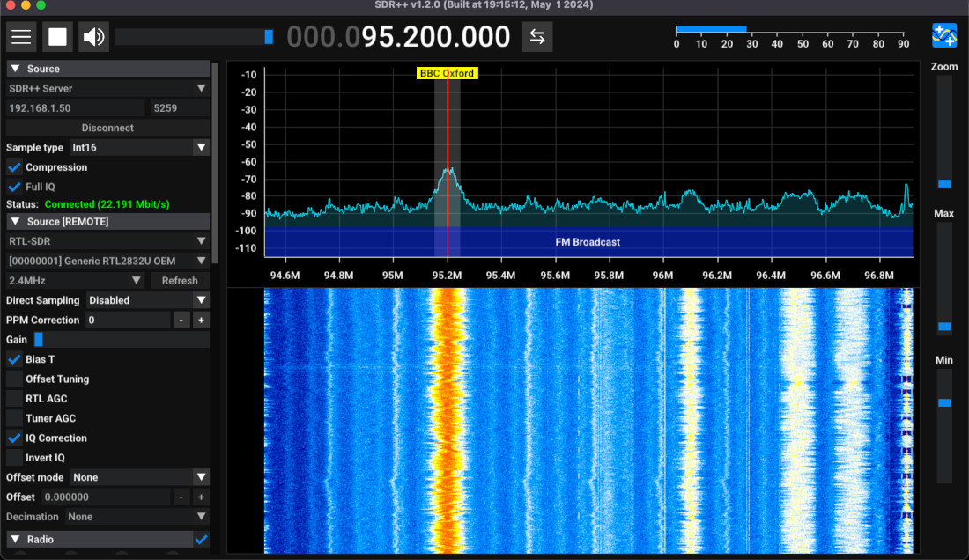Adjust the volume slider
Screen dimensions: 969x560
tap(194, 37)
